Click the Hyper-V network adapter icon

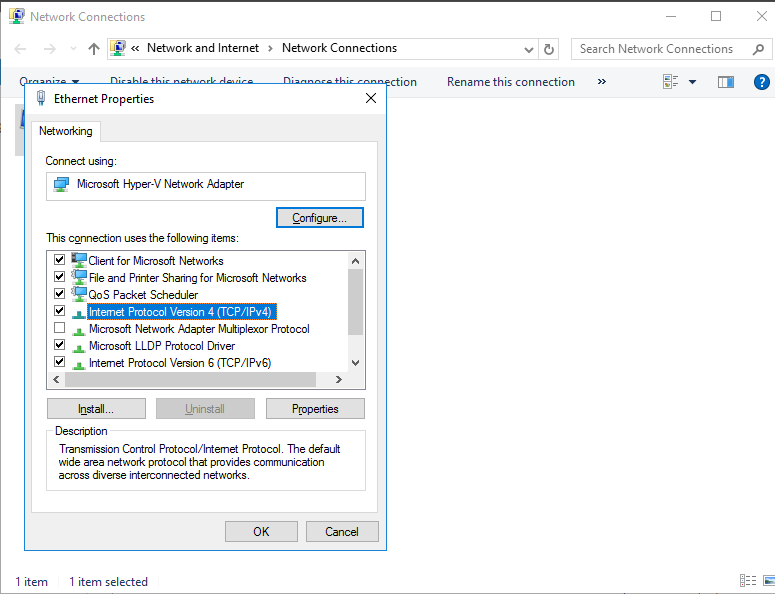[x=61, y=184]
